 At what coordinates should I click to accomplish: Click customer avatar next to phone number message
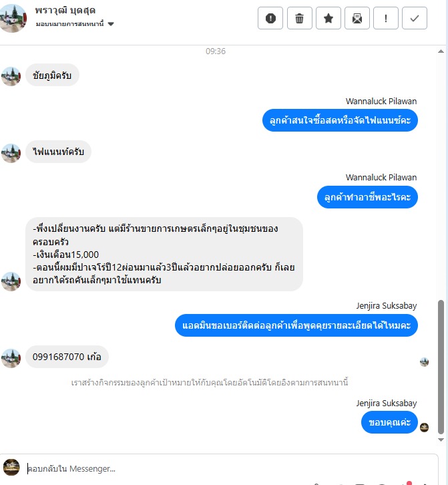[11, 358]
